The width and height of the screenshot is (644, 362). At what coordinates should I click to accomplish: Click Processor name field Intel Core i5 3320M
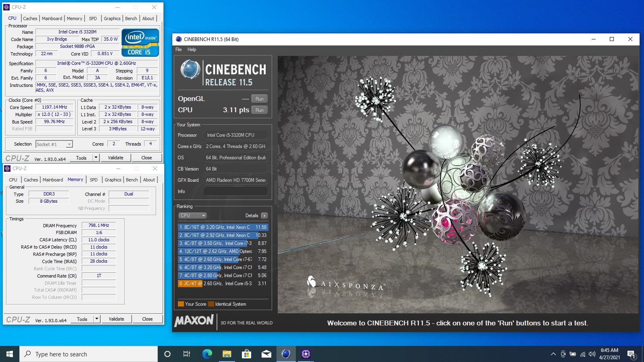[77, 32]
